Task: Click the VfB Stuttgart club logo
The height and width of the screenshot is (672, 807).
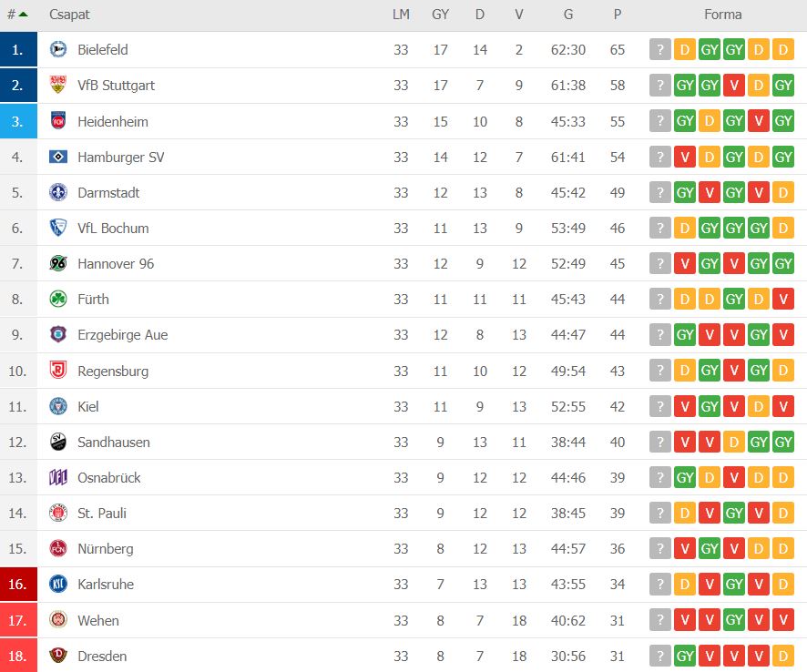Action: tap(58, 86)
